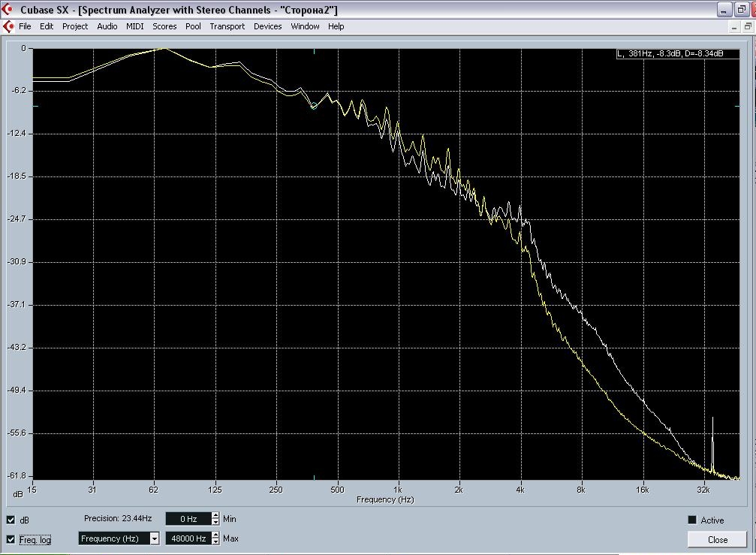Click the spike near 32k on the spectrum
This screenshot has width=756, height=555.
712,443
